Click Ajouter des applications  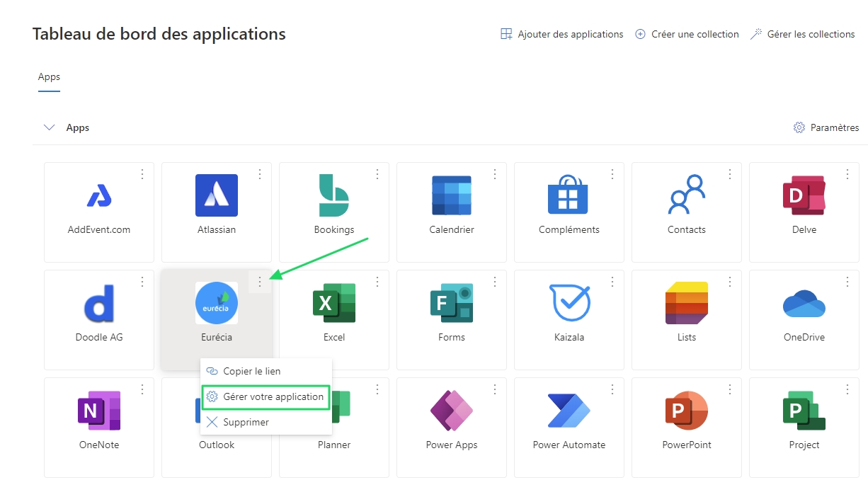pyautogui.click(x=562, y=34)
